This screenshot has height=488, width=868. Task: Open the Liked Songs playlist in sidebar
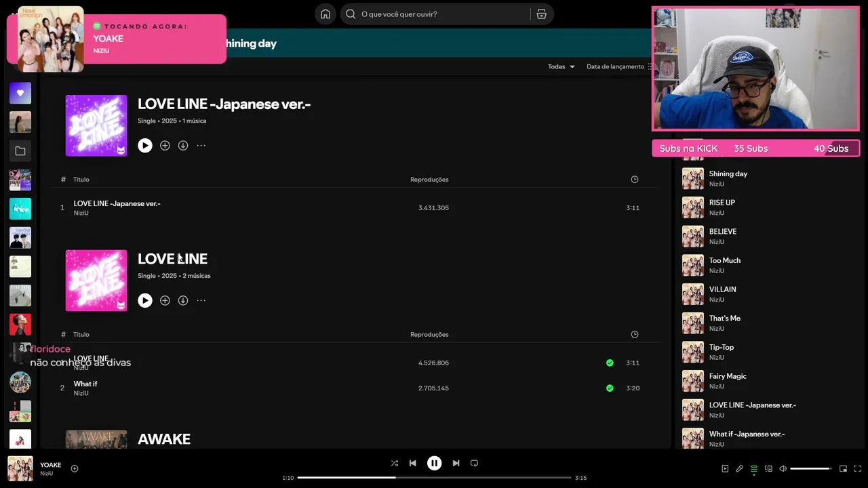[20, 93]
